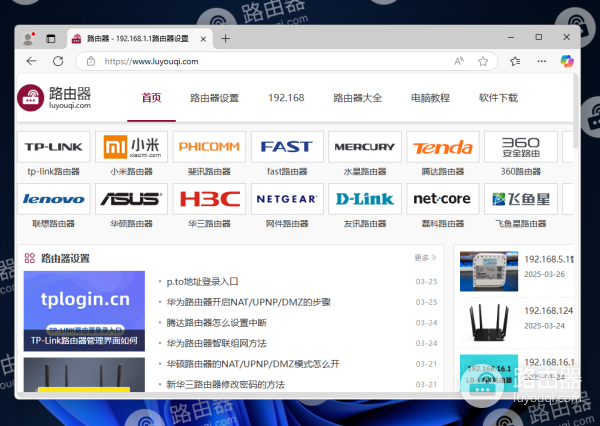Click the NETGEAR brand logo

(x=287, y=199)
